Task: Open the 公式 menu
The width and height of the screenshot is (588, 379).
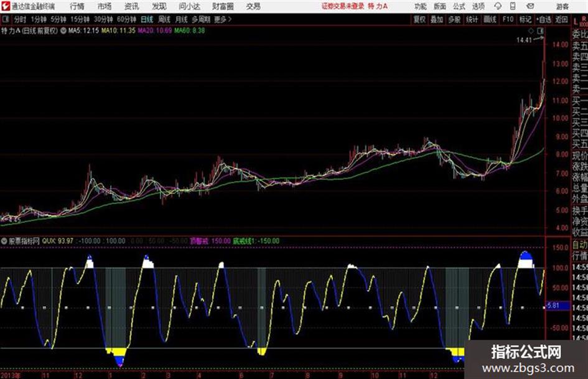Action: [x=459, y=6]
